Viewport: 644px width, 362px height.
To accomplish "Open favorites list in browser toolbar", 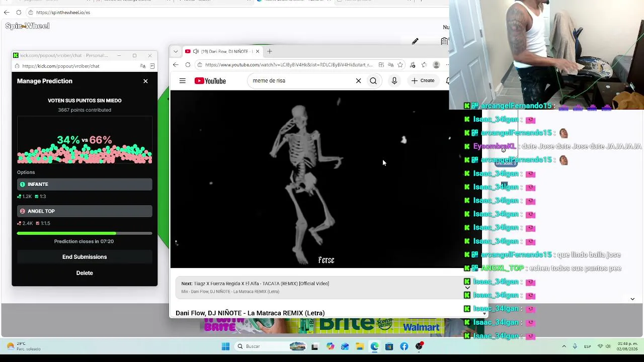I will 424,65.
